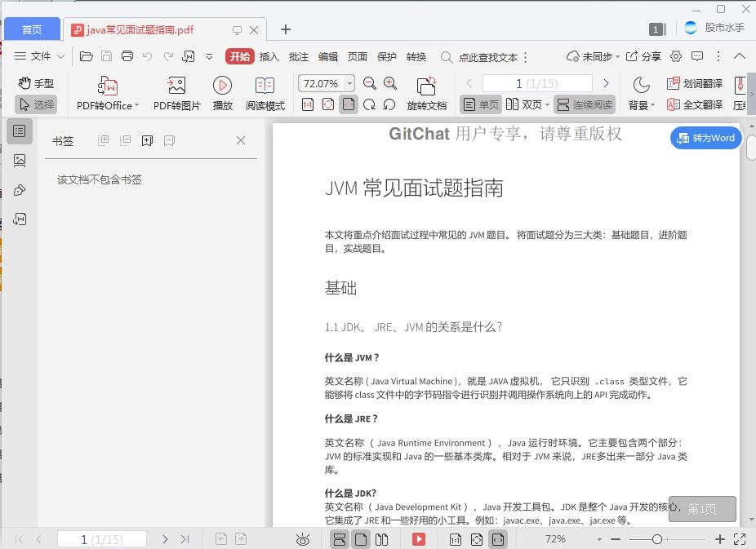Open the feedback chat icon
The image size is (756, 549).
tap(697, 56)
